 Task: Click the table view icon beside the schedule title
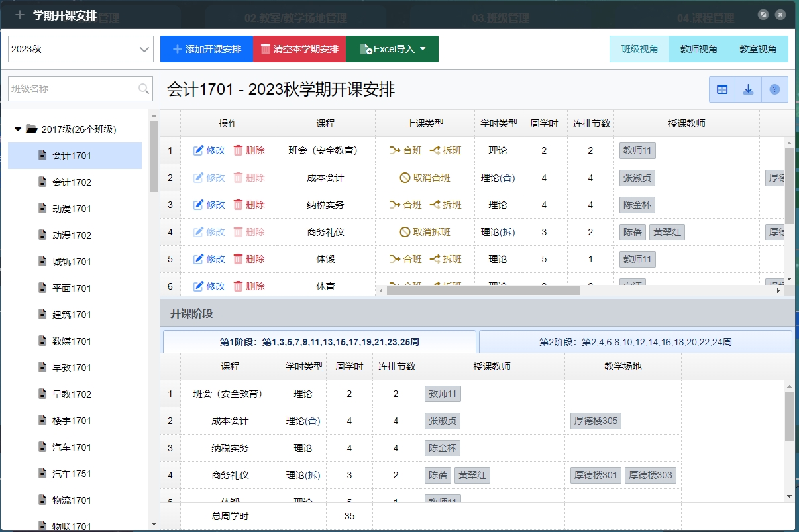point(722,89)
